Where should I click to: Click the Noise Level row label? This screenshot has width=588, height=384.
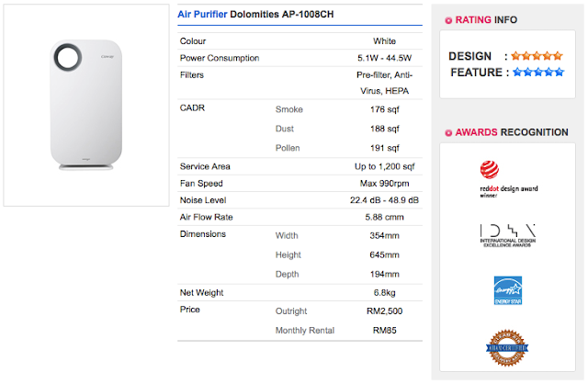tap(203, 200)
